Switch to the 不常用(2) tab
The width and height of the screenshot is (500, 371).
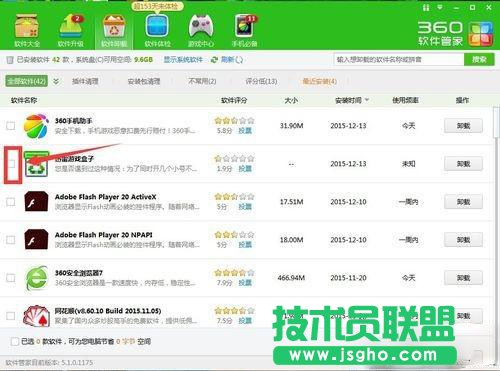point(202,81)
